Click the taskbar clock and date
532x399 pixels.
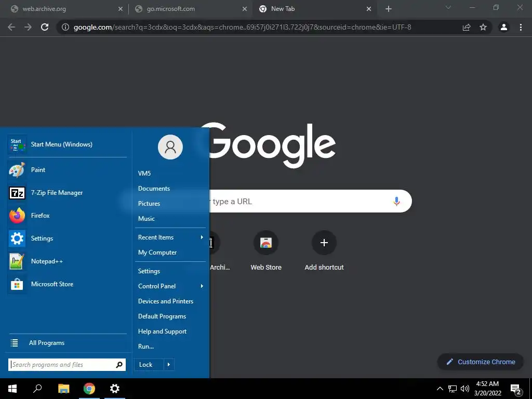click(x=487, y=389)
